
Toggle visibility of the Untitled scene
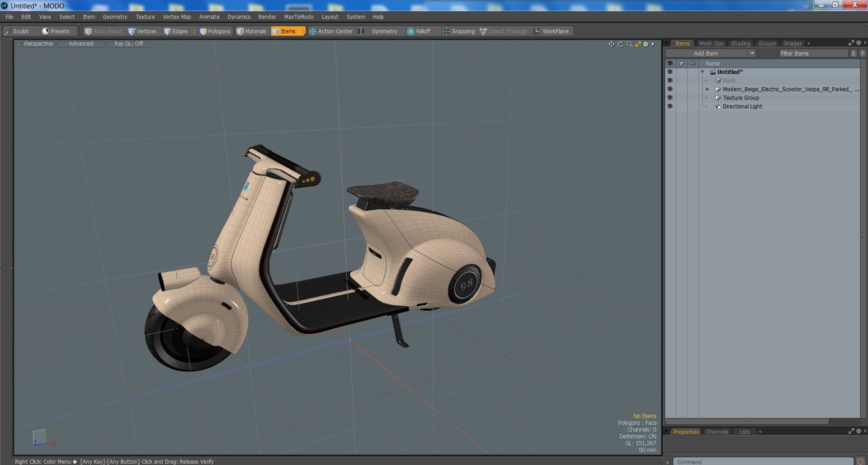click(670, 72)
